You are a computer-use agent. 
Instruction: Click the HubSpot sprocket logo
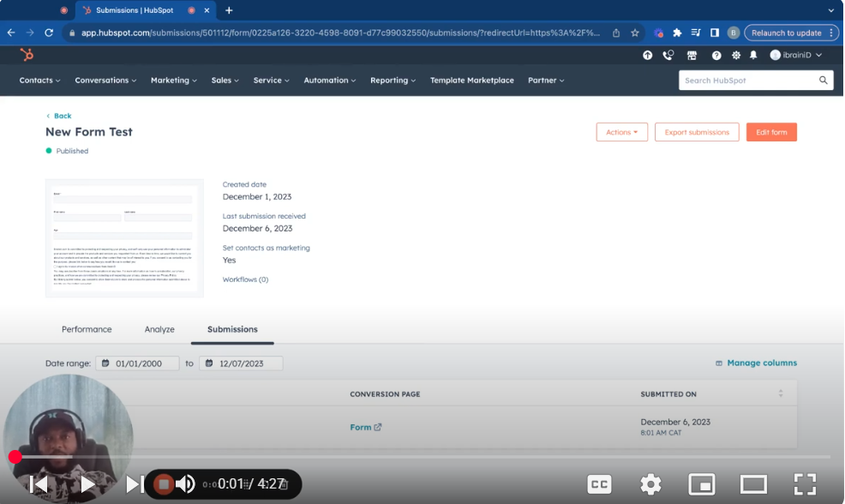coord(27,55)
